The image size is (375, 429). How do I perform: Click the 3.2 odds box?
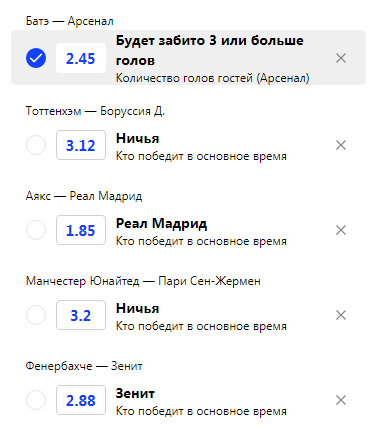pos(81,315)
